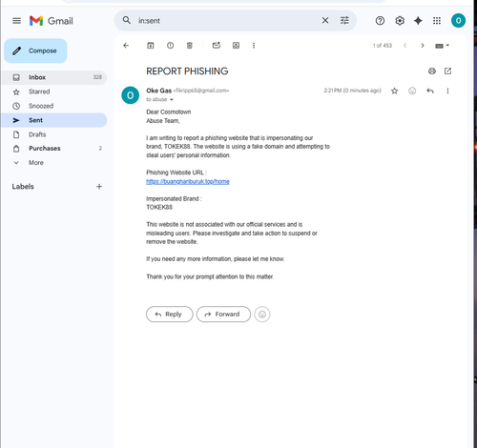Archive this email
Image resolution: width=477 pixels, height=448 pixels.
[x=151, y=46]
